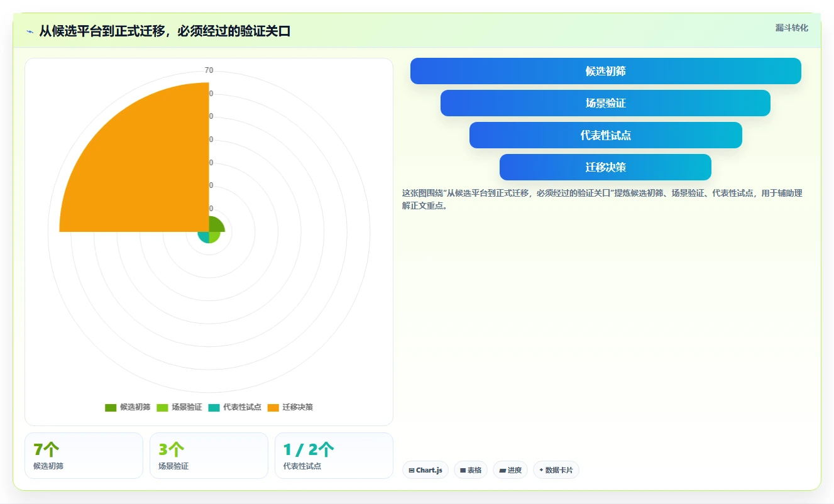
Task: Click the light green 场景验证 chart segment
Action: point(213,236)
